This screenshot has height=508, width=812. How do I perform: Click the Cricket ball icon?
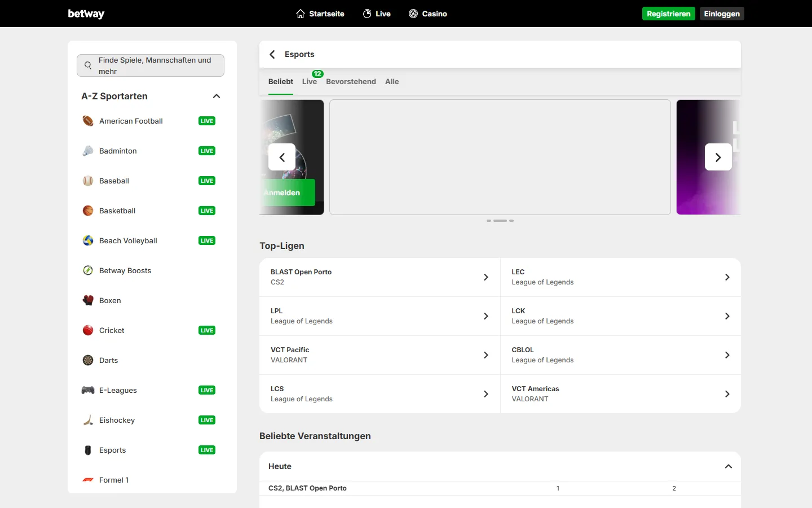(x=88, y=330)
